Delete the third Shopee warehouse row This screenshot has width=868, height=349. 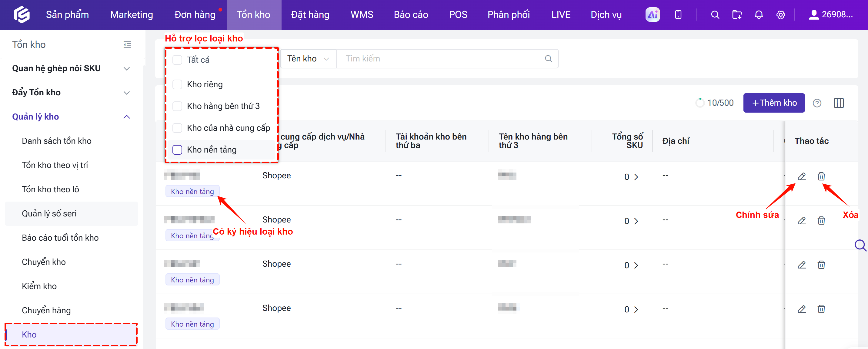click(821, 265)
